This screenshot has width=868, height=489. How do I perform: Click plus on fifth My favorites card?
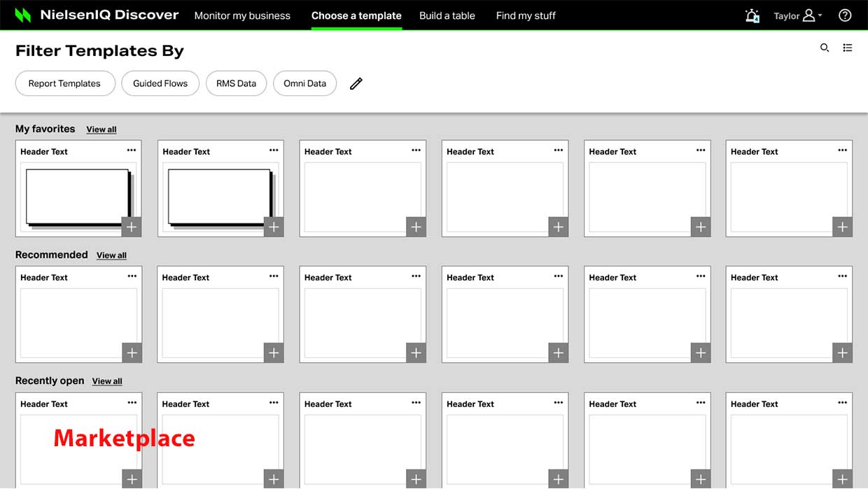click(701, 227)
